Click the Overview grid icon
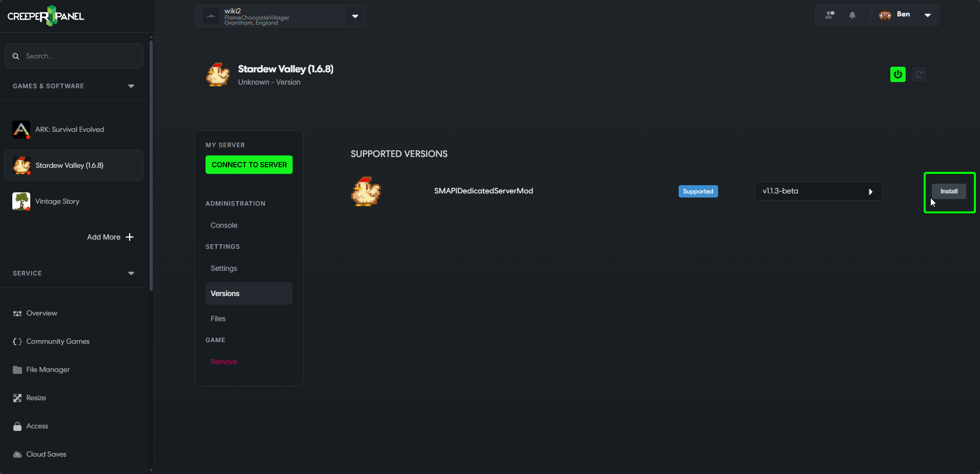The image size is (980, 474). point(17,313)
